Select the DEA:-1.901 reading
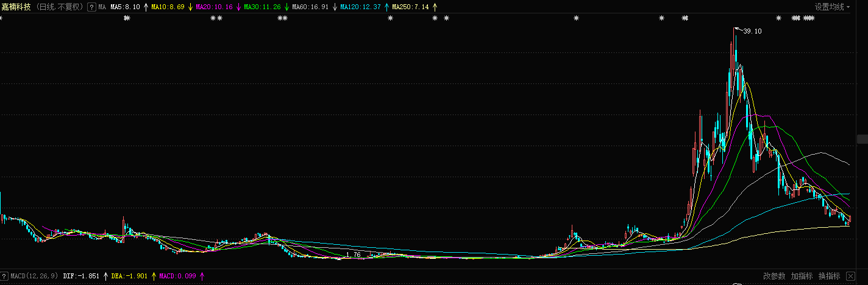The height and width of the screenshot is (285, 868). point(129,276)
